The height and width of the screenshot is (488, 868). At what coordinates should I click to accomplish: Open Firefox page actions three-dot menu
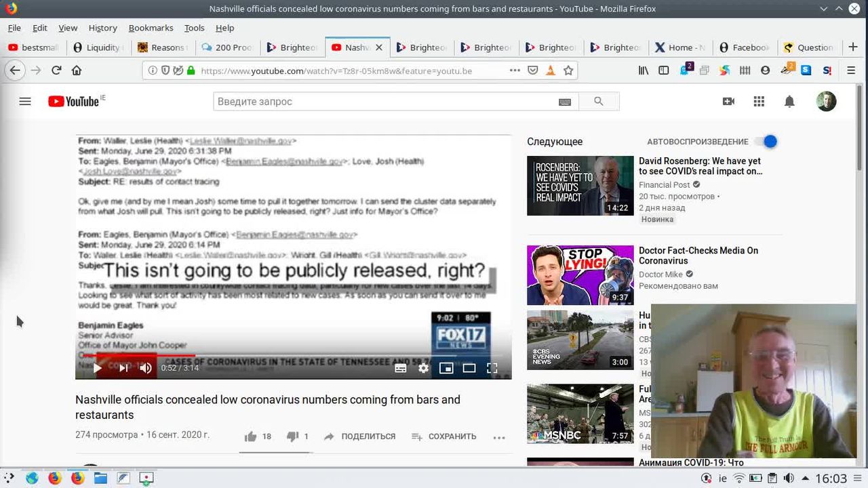[x=515, y=70]
